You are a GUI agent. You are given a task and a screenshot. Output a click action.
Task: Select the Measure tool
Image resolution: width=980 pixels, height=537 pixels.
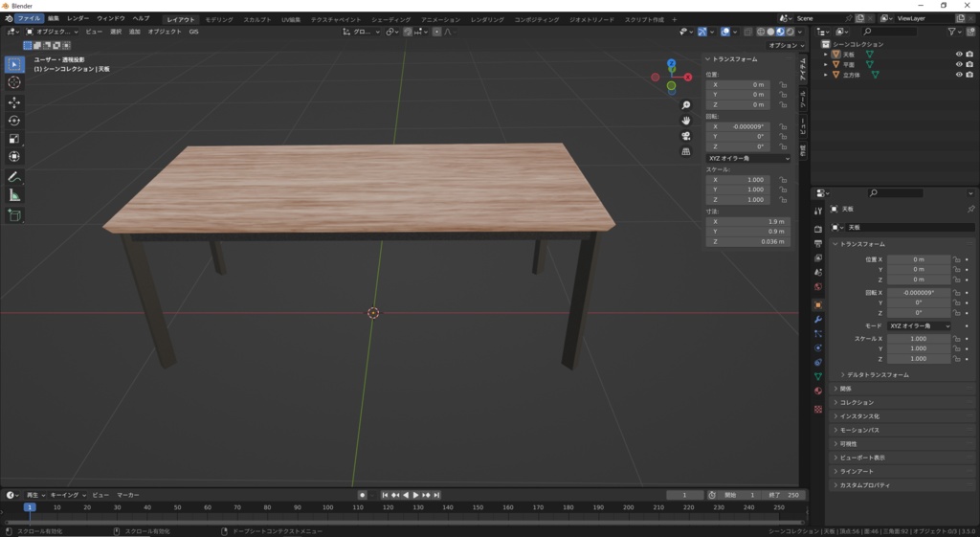[x=14, y=195]
